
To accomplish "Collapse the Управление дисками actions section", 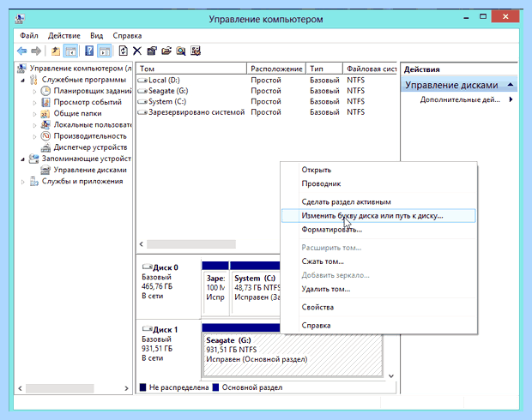I will tap(511, 85).
